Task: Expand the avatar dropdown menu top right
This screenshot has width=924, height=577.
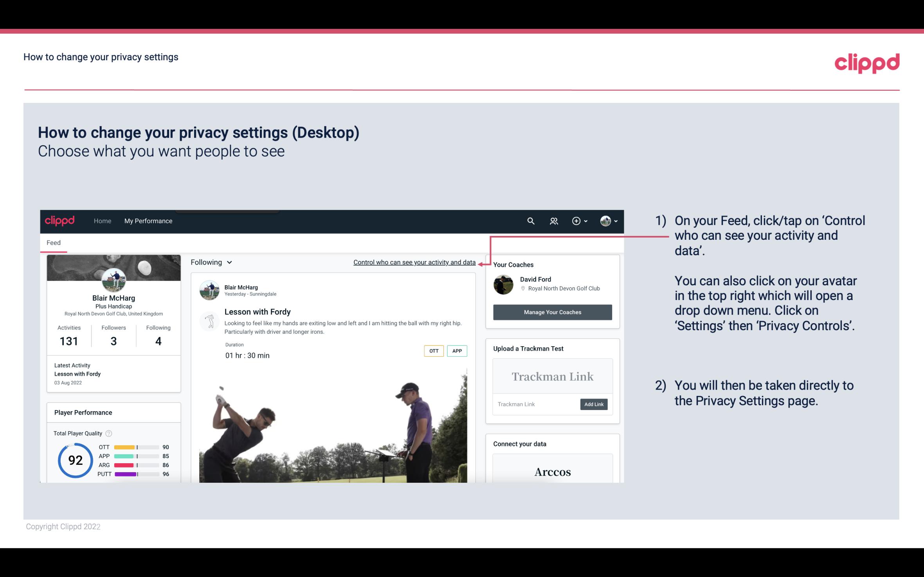Action: point(608,221)
